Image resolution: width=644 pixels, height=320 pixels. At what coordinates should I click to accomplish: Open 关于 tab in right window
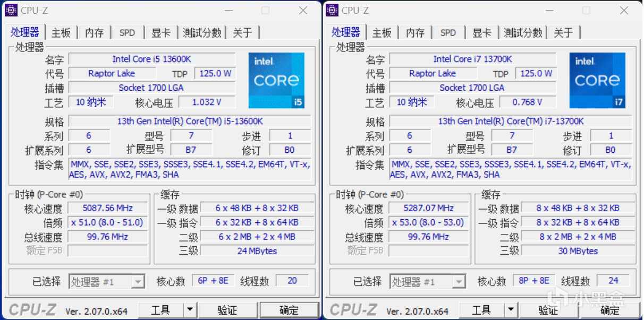[563, 33]
